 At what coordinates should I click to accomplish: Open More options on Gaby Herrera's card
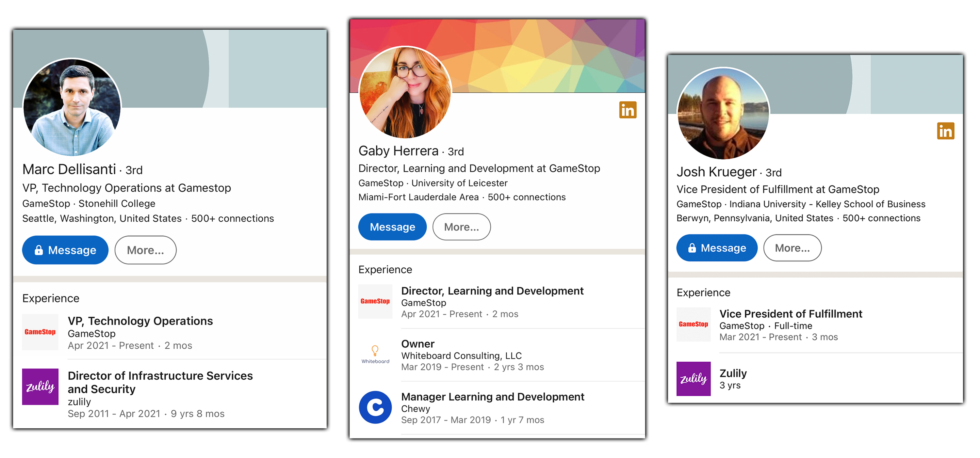tap(462, 227)
